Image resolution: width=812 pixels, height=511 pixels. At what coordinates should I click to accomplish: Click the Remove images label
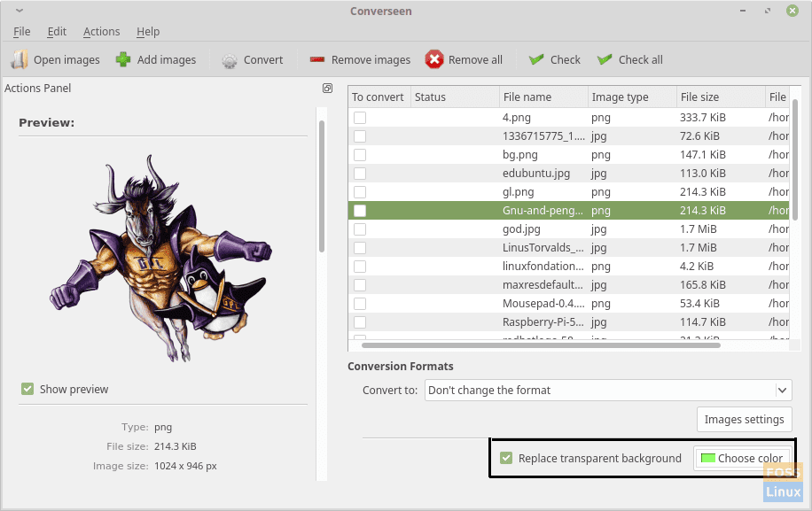(x=371, y=60)
